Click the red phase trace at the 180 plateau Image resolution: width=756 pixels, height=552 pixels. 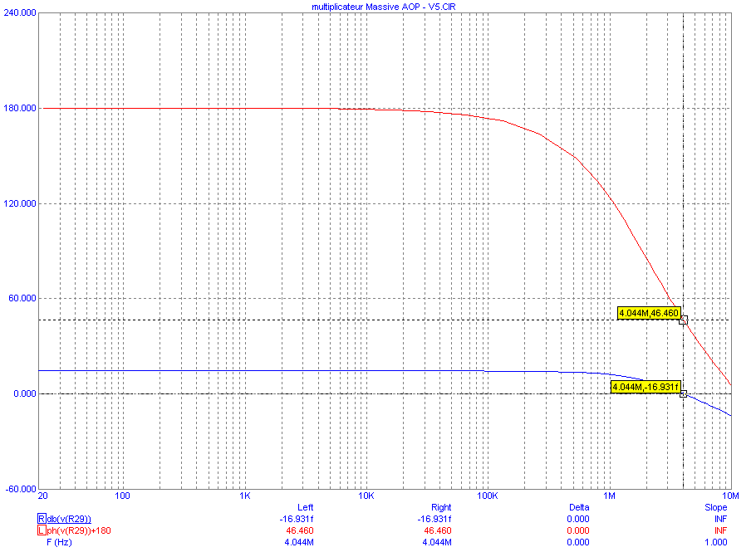(x=193, y=109)
